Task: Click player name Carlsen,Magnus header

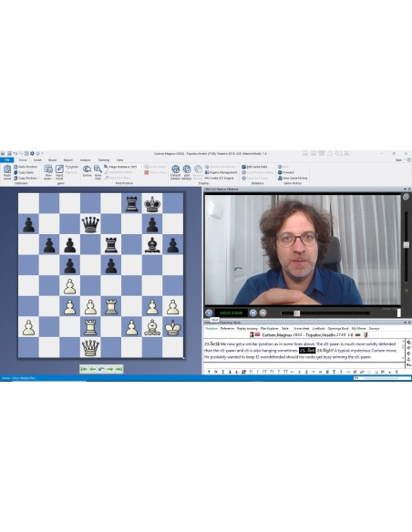Action: (x=278, y=335)
